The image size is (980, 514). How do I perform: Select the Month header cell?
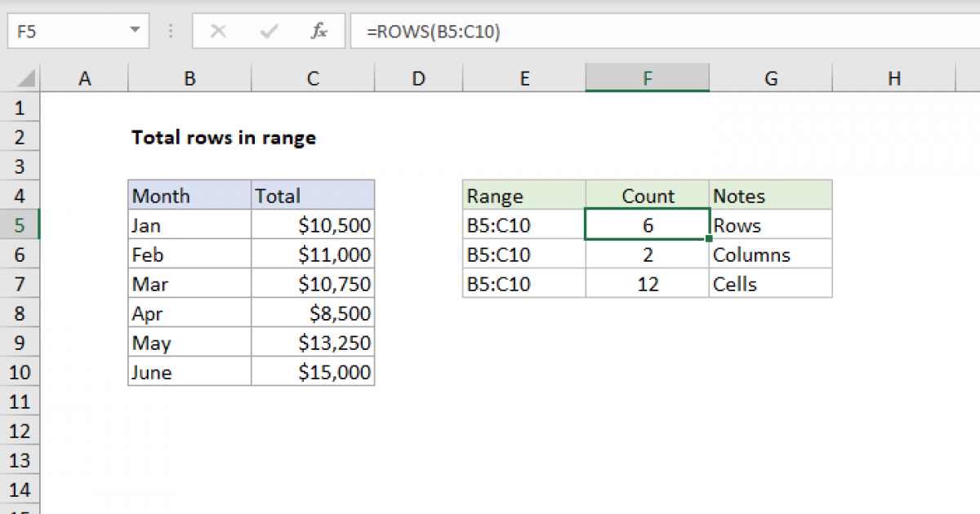pos(189,195)
